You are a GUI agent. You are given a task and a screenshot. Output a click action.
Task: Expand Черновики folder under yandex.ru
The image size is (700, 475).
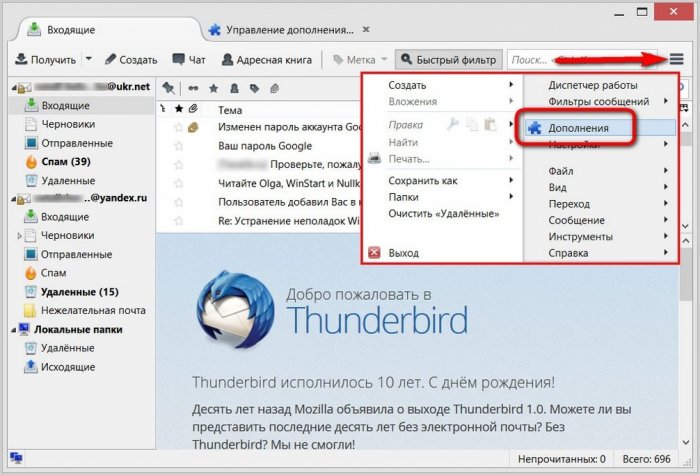(18, 235)
